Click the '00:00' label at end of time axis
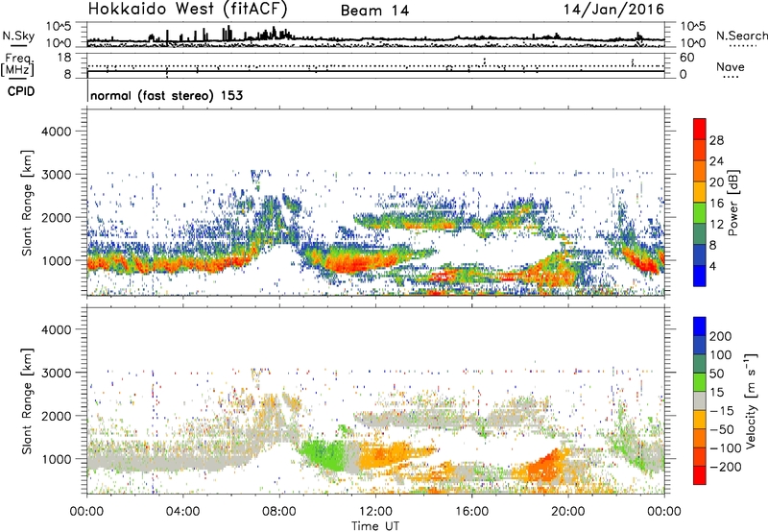Viewport: 768px width, 532px height. (664, 512)
